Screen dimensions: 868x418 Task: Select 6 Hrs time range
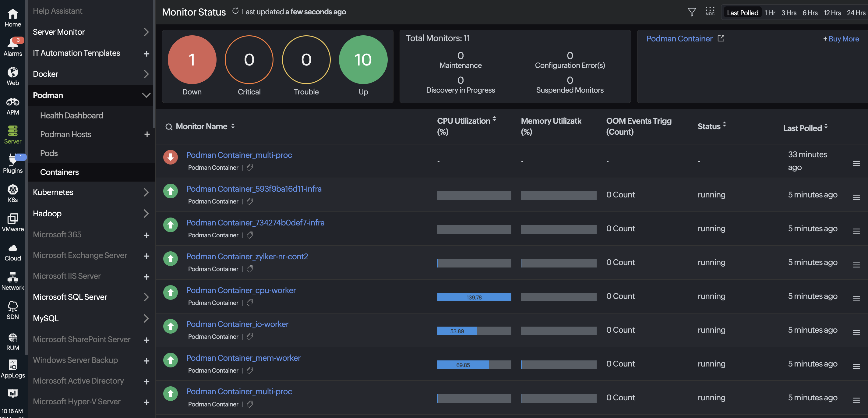point(810,12)
